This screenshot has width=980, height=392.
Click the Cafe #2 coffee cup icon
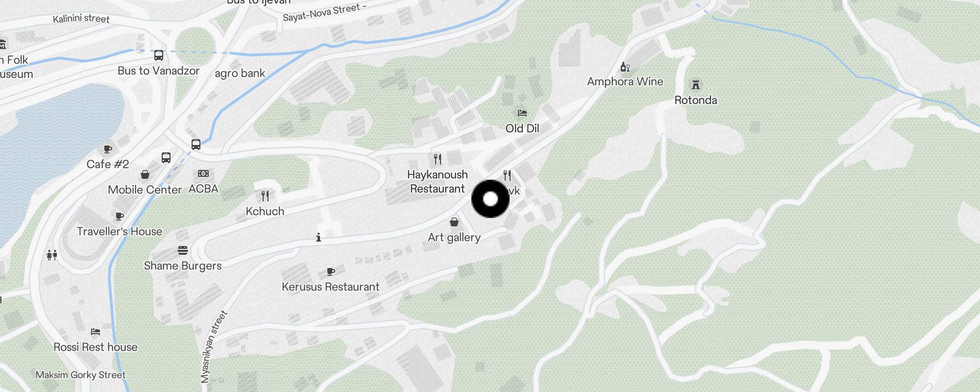(x=108, y=149)
